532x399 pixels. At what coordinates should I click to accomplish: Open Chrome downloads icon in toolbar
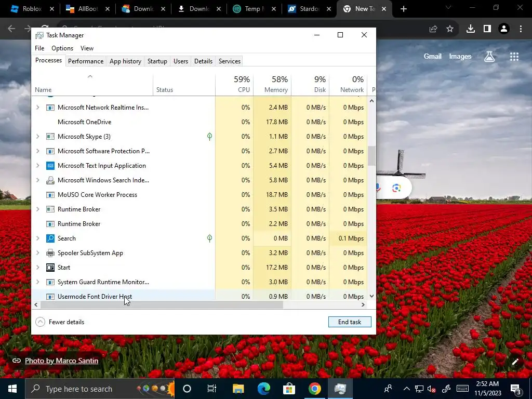click(x=471, y=29)
